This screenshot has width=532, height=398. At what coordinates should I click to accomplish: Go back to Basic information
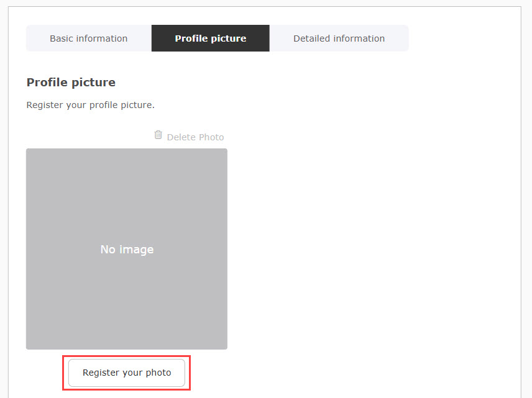tap(89, 38)
